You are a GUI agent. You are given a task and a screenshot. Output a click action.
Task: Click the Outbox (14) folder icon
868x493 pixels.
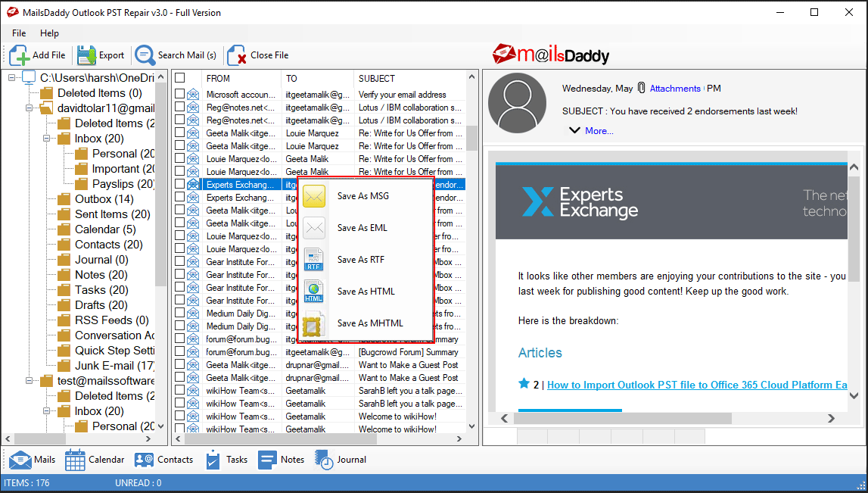pyautogui.click(x=64, y=199)
